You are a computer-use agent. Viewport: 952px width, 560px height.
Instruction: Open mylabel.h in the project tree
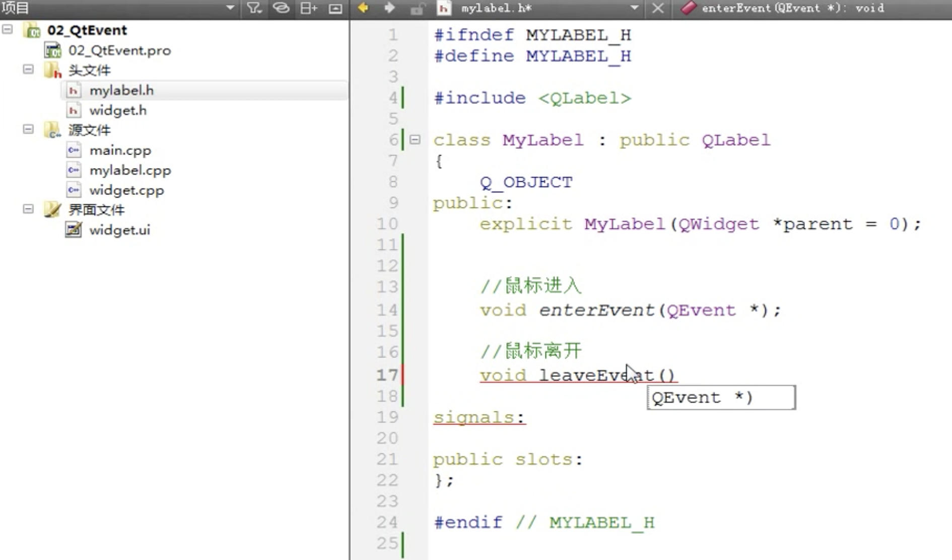click(x=121, y=91)
